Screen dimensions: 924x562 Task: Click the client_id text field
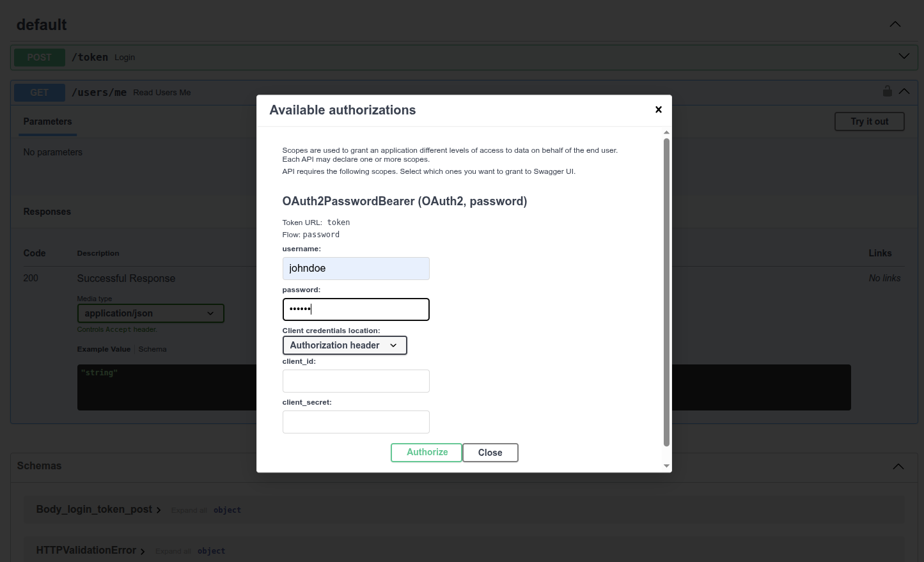tap(356, 381)
